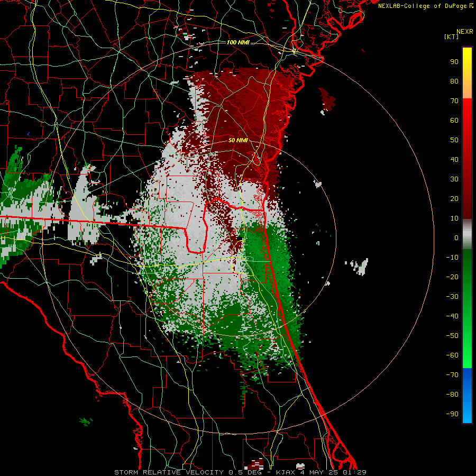The height and width of the screenshot is (476, 476).
Task: Click the NEXR label above the scale
Action: [x=465, y=32]
